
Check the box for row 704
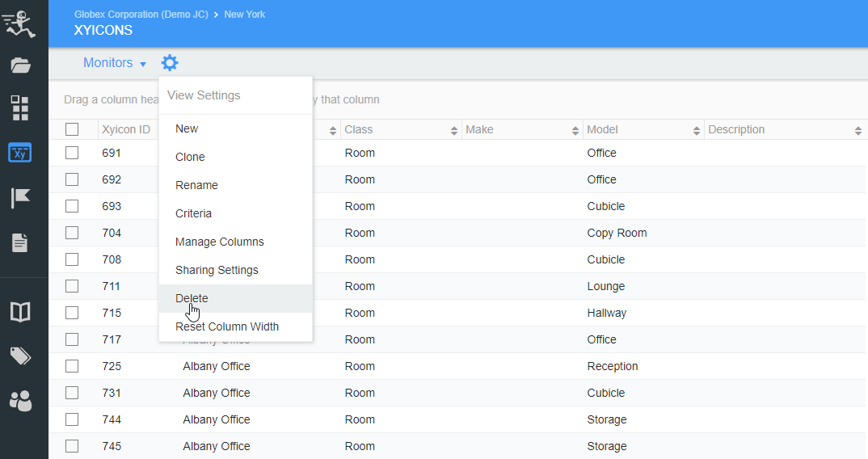[72, 233]
